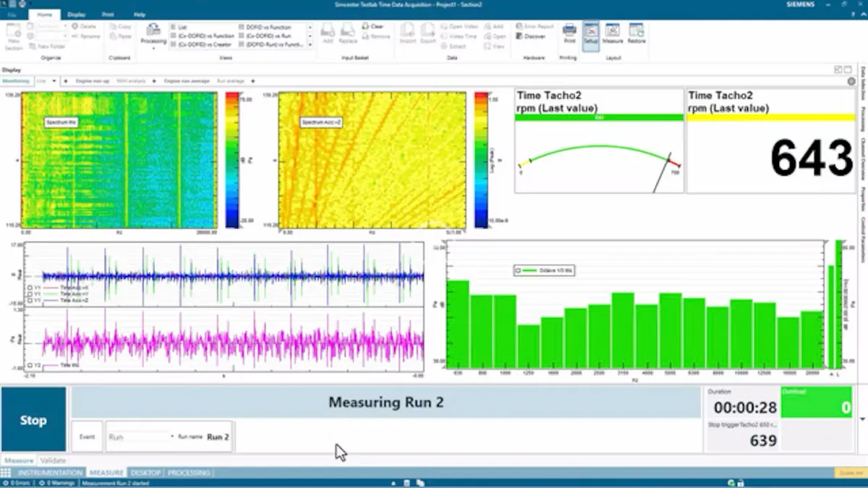This screenshot has height=488, width=868.
Task: Toggle the Time Acc:+Z legend checkbox
Action: click(30, 300)
